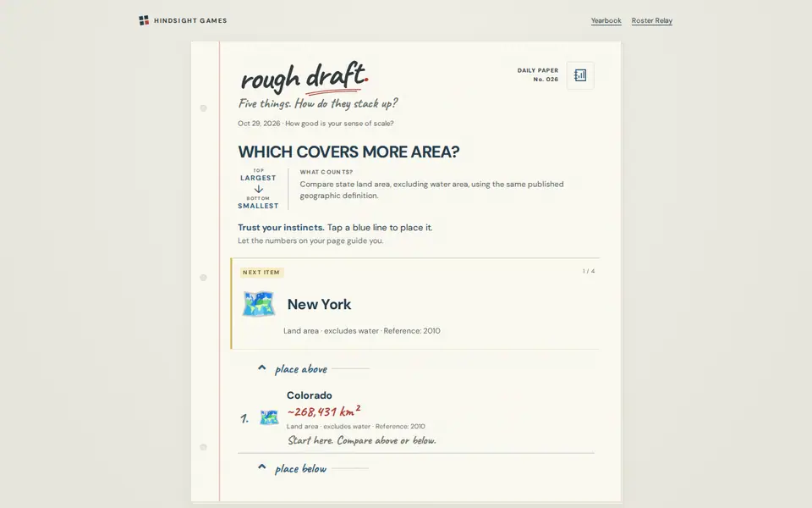This screenshot has width=812, height=508.
Task: Click the rough draft title logo
Action: [304, 78]
